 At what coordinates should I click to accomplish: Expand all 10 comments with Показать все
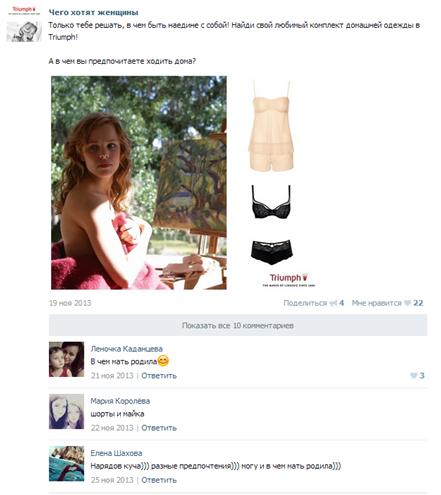click(x=238, y=325)
